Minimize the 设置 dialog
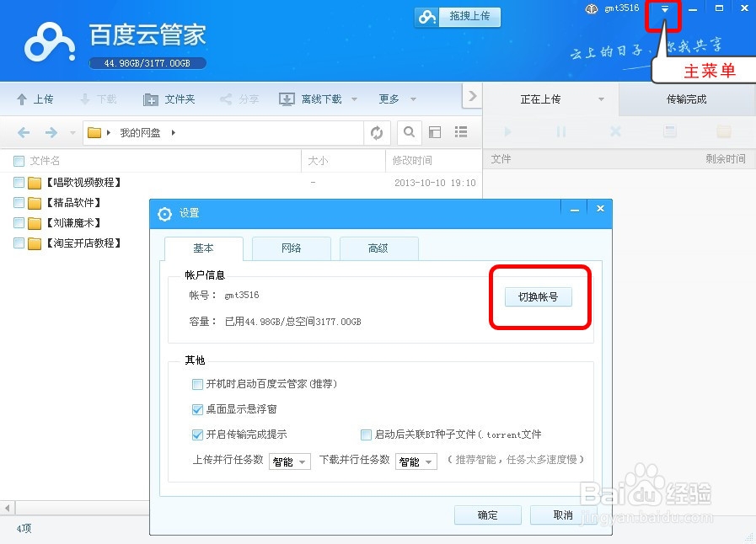The width and height of the screenshot is (756, 544). point(574,208)
